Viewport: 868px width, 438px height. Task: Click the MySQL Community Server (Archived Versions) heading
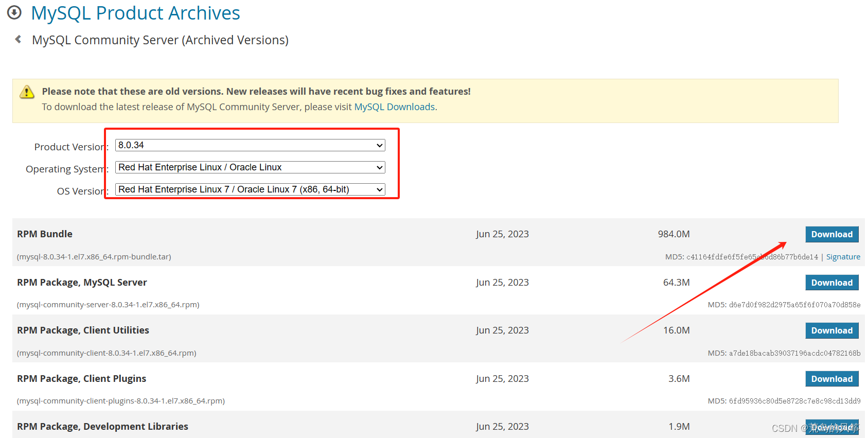tap(160, 40)
